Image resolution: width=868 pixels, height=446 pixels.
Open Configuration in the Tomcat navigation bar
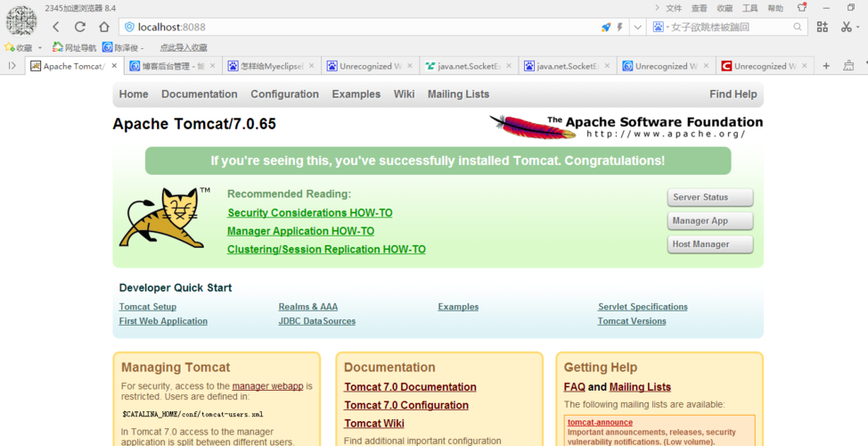coord(284,95)
